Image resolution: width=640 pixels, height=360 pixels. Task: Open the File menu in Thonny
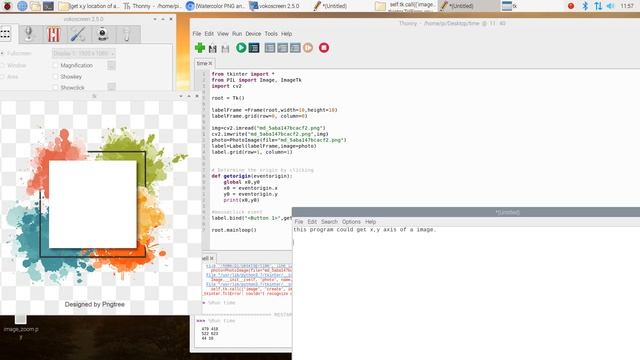click(x=197, y=34)
